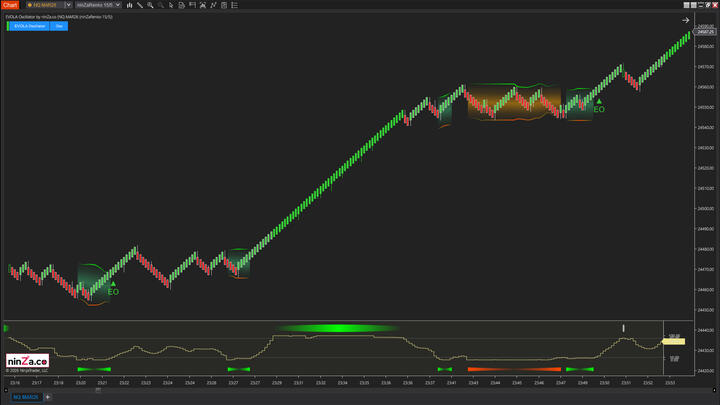Image resolution: width=720 pixels, height=405 pixels.
Task: Click the horizontal chart scrollbar handle
Action: (x=97, y=389)
